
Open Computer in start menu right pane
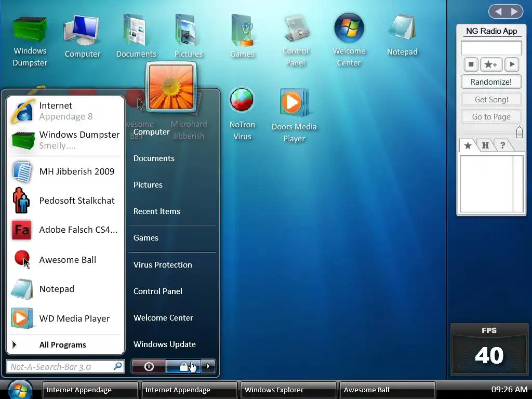(x=151, y=132)
